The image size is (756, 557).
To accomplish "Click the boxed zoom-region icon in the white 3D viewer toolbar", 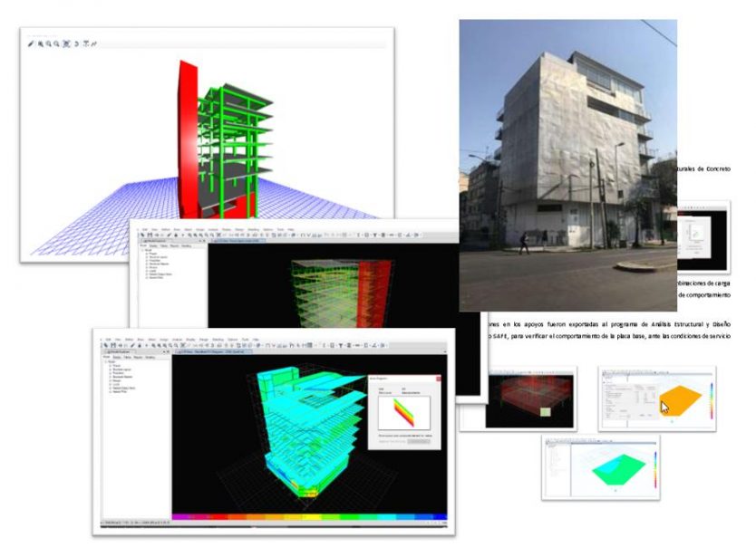I will pos(66,43).
